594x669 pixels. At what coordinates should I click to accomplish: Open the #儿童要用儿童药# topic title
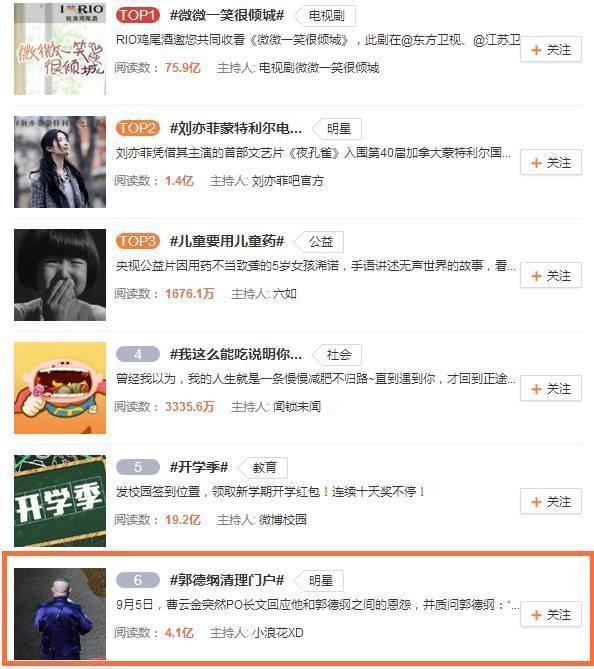[x=227, y=241]
